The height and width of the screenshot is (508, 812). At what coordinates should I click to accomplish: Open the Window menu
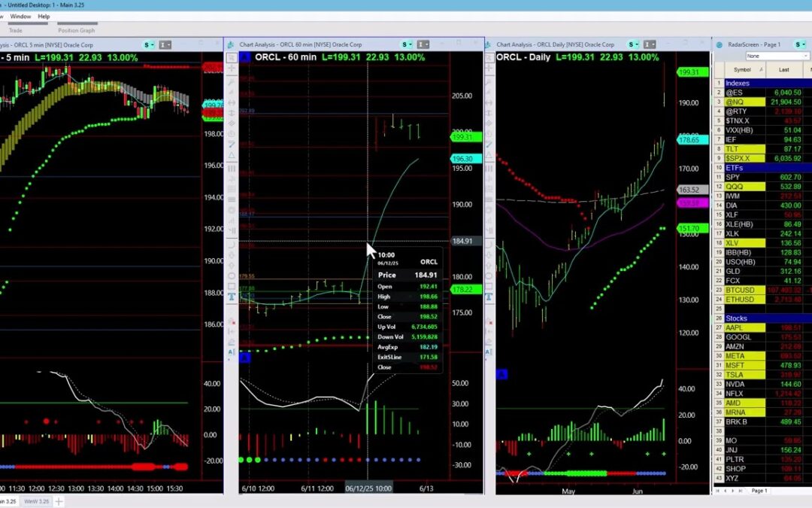[21, 17]
